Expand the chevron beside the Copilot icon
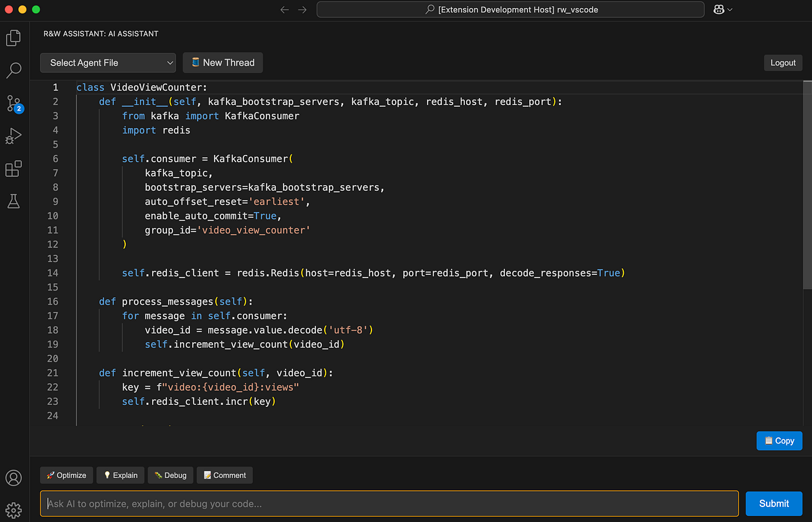The width and height of the screenshot is (812, 522). [x=729, y=9]
